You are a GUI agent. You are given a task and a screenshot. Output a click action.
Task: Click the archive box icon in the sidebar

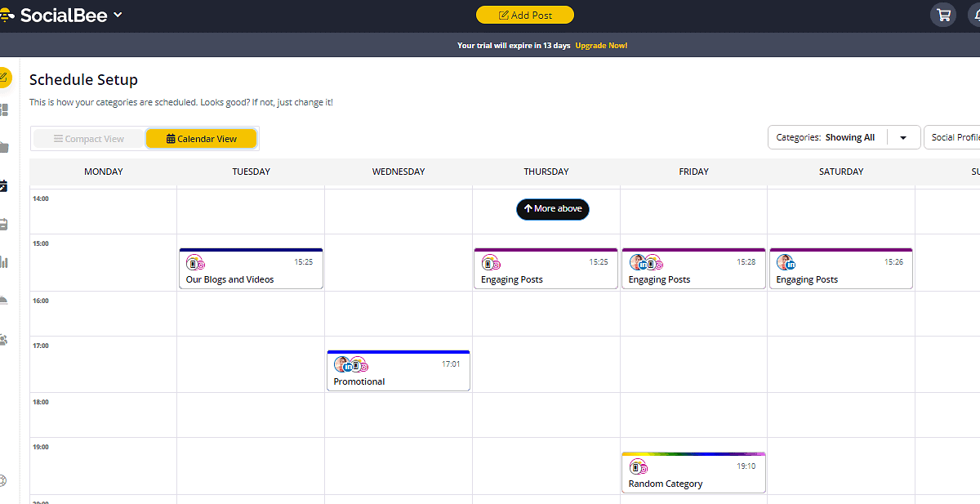click(x=4, y=223)
